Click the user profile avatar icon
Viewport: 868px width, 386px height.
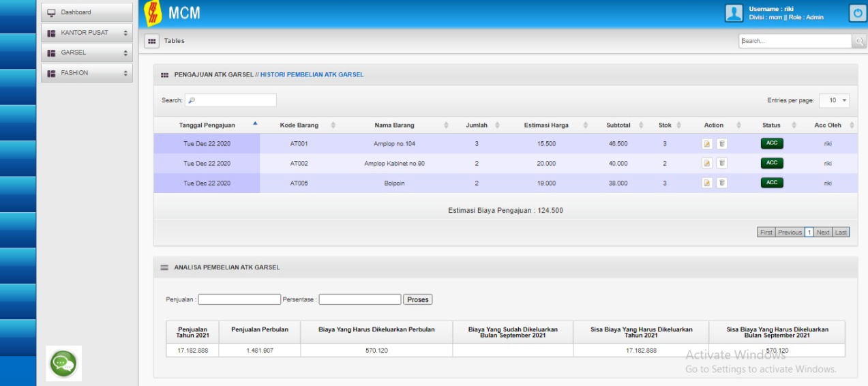click(x=734, y=13)
